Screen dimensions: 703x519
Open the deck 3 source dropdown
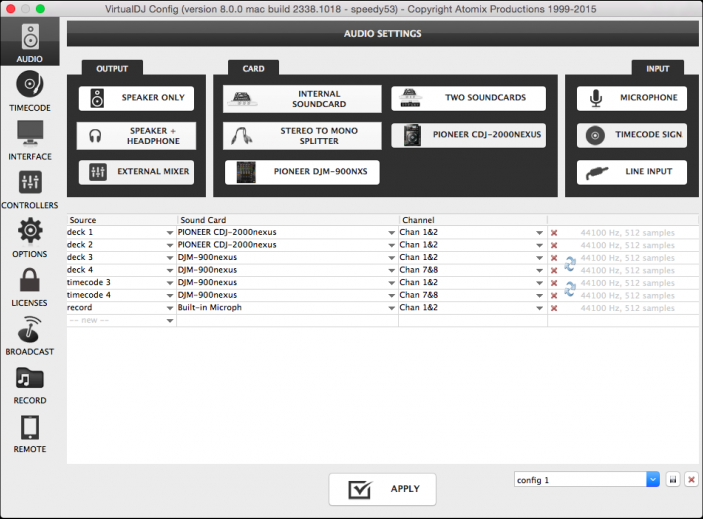169,258
